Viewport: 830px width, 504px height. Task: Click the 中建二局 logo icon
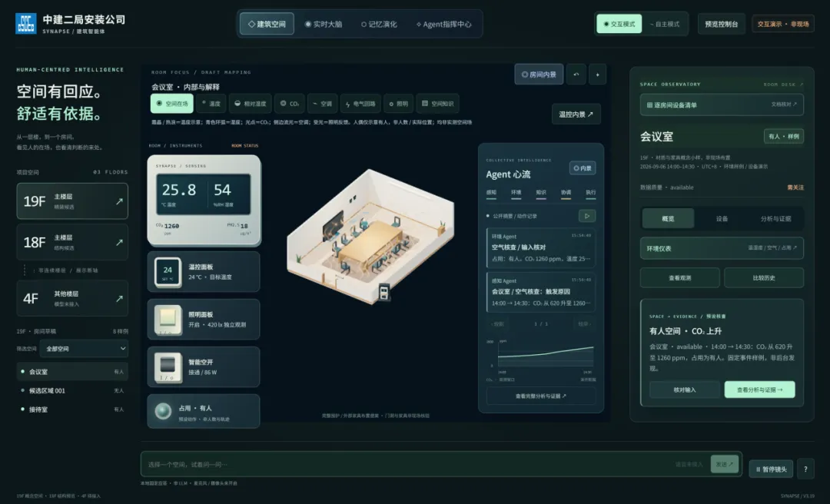[x=26, y=23]
